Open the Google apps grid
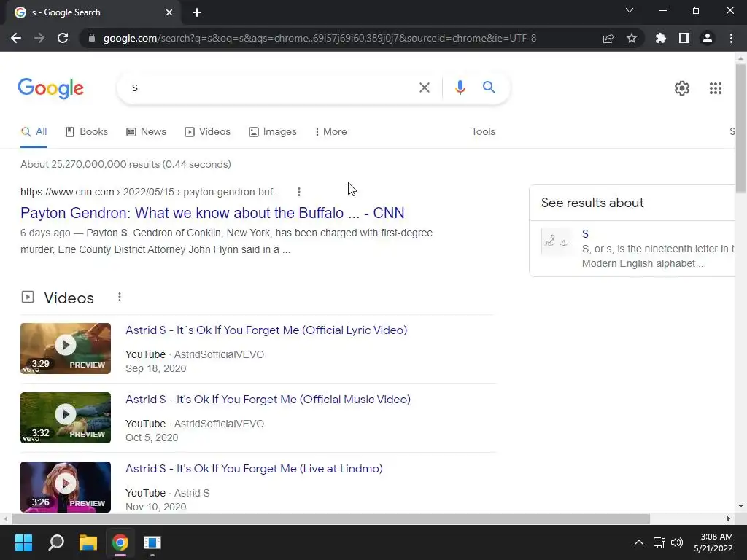Image resolution: width=747 pixels, height=560 pixels. coord(715,88)
